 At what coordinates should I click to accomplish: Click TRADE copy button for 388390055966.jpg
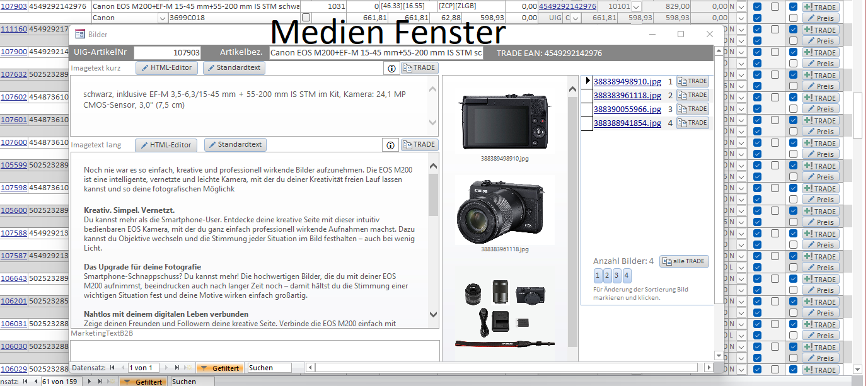click(693, 109)
